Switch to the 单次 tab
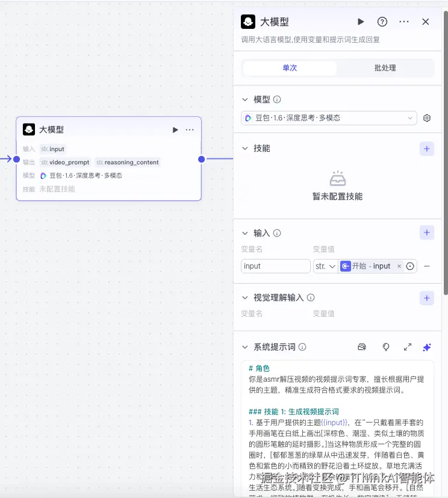 (290, 68)
